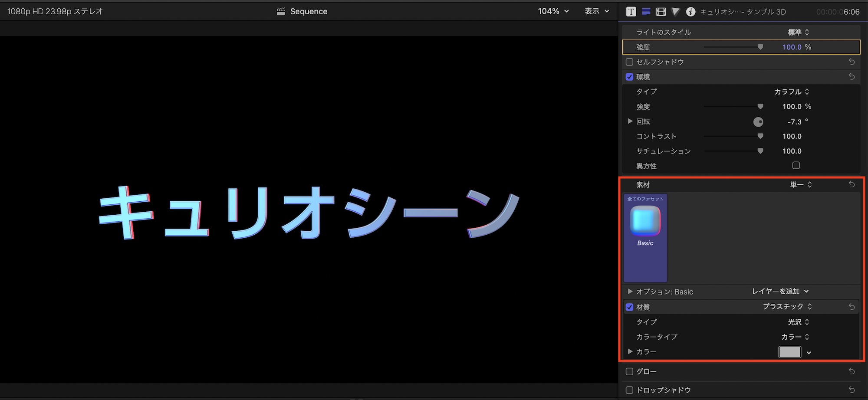Enable the グロー checkbox
The image size is (868, 400).
coord(629,371)
